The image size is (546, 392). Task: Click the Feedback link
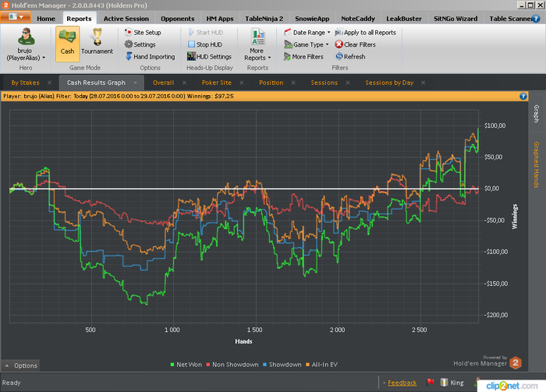tap(402, 383)
